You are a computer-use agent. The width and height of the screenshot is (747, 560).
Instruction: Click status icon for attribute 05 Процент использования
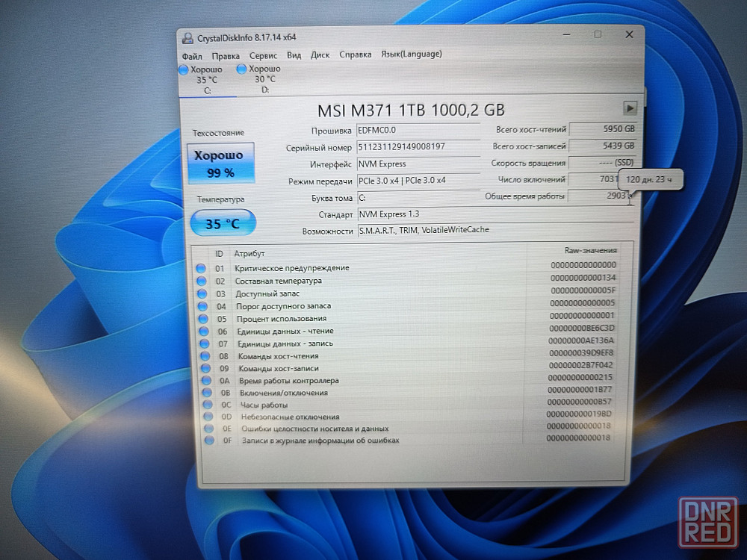tap(201, 319)
